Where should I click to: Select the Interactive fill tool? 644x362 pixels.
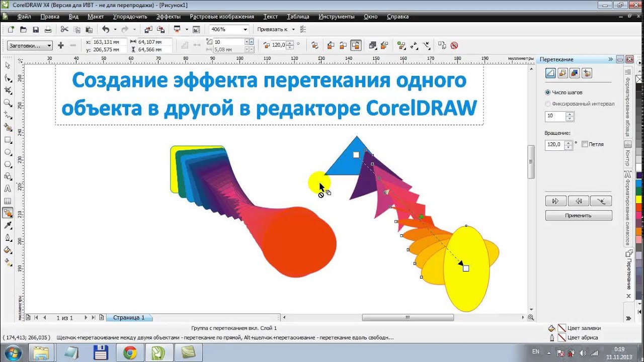click(8, 262)
